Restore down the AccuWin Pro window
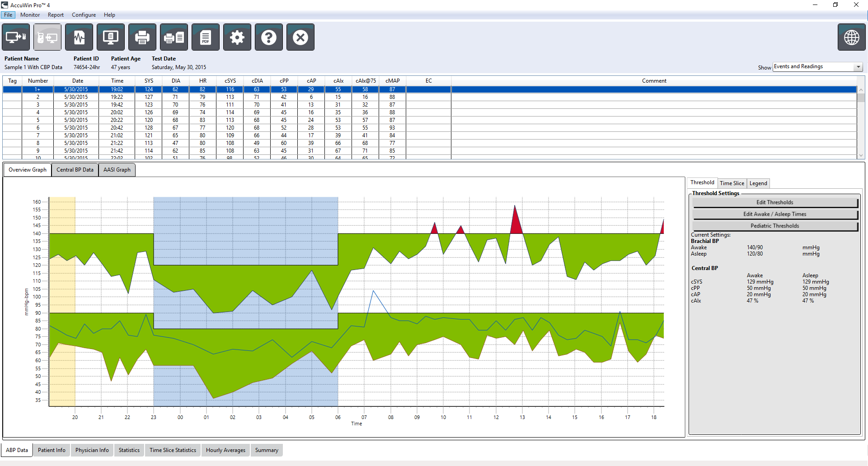868x466 pixels. (x=835, y=5)
